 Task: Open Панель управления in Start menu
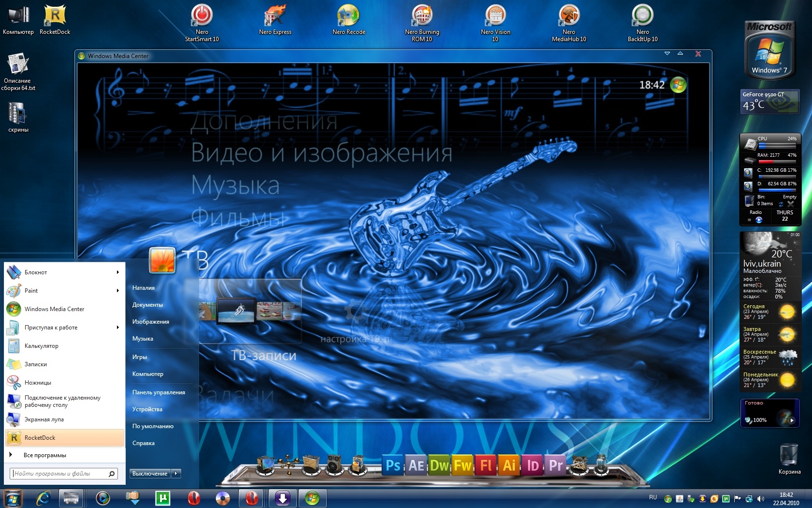159,392
